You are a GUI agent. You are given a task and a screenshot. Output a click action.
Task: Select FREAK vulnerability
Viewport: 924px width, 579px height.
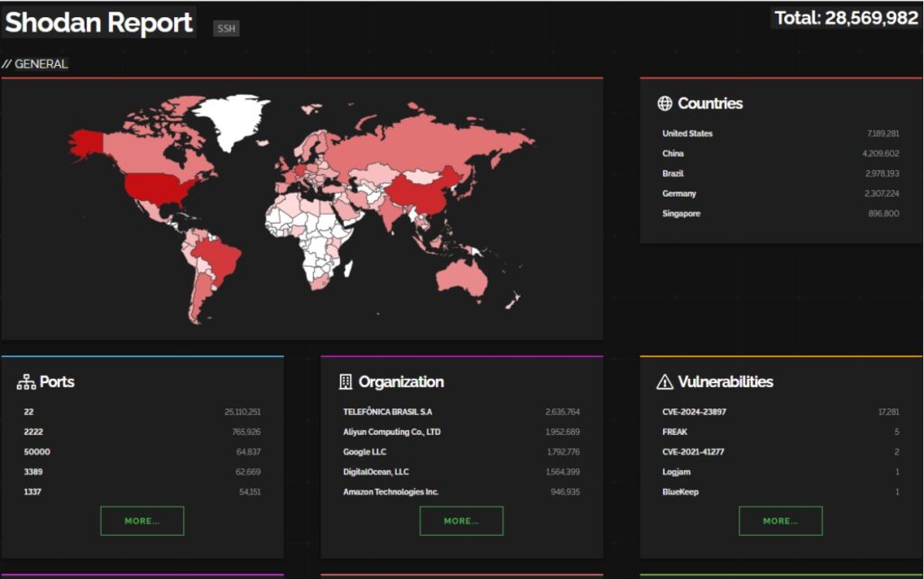(675, 432)
